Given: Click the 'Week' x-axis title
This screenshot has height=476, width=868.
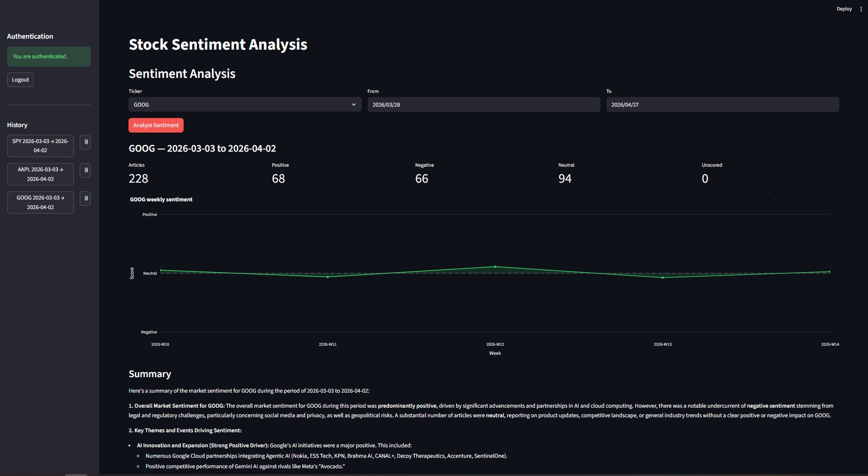Looking at the screenshot, I should point(495,353).
